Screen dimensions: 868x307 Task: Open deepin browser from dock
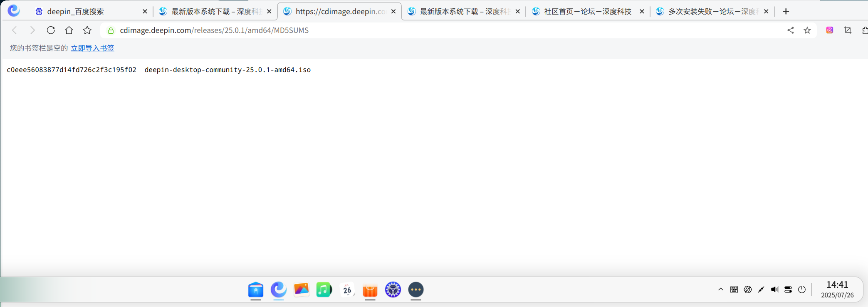279,290
